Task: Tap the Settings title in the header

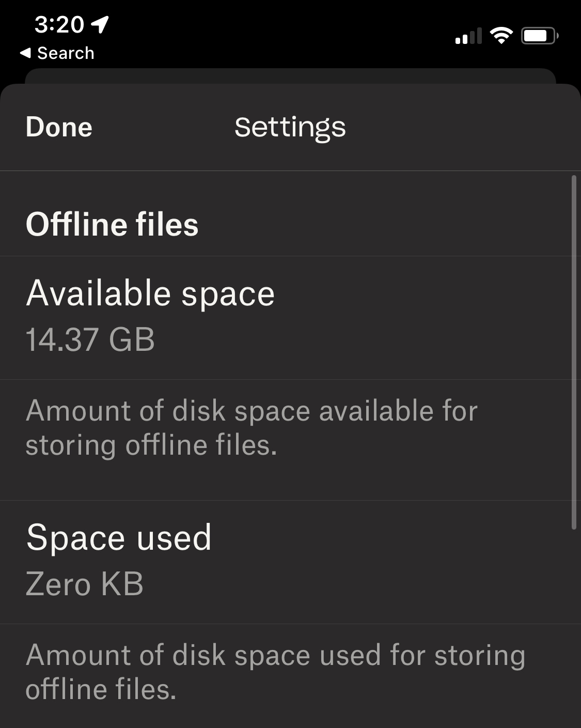Action: pos(290,127)
